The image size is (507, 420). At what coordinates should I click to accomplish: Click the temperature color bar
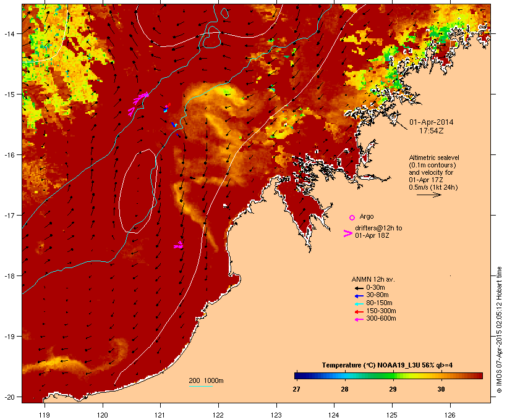(388, 376)
